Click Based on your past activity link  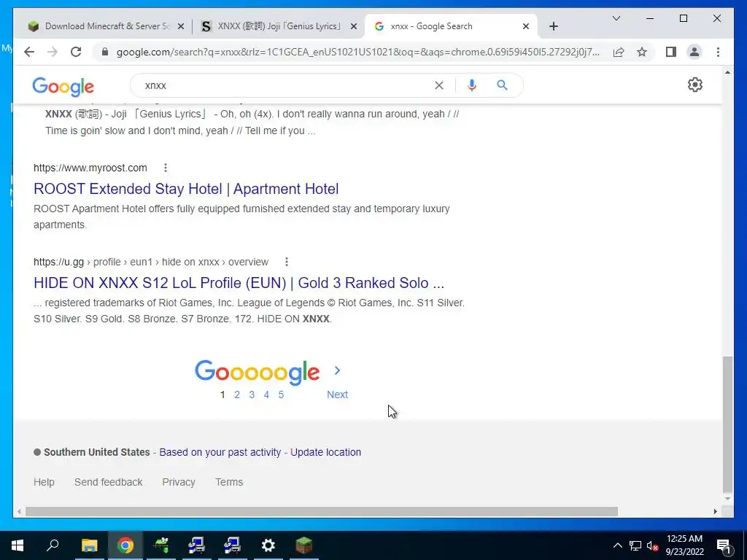tap(220, 452)
